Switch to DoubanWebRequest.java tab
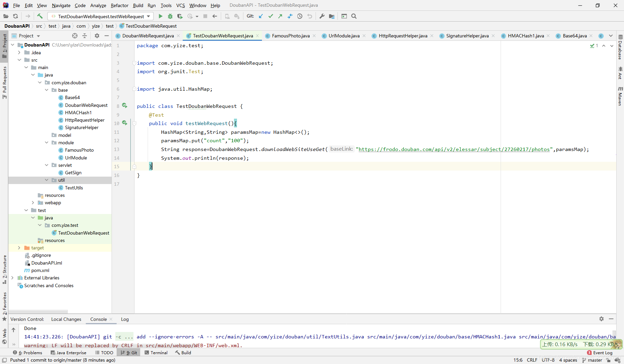 point(148,36)
